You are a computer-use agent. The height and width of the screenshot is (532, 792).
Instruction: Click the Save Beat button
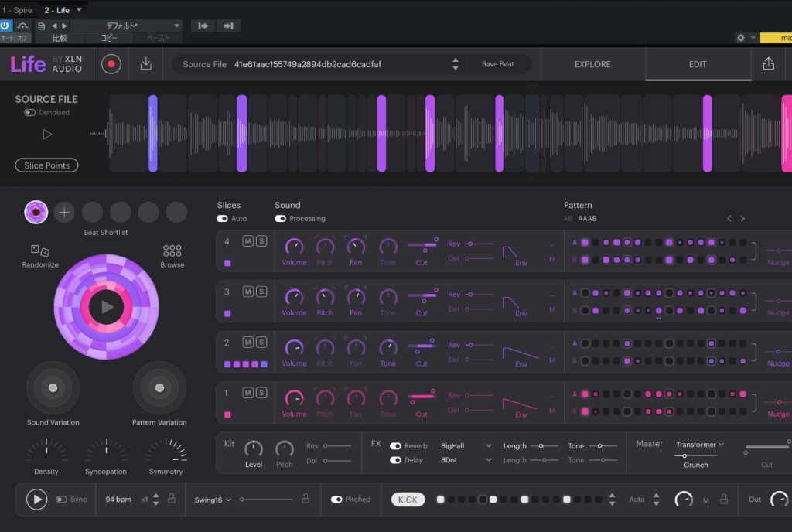tap(497, 64)
